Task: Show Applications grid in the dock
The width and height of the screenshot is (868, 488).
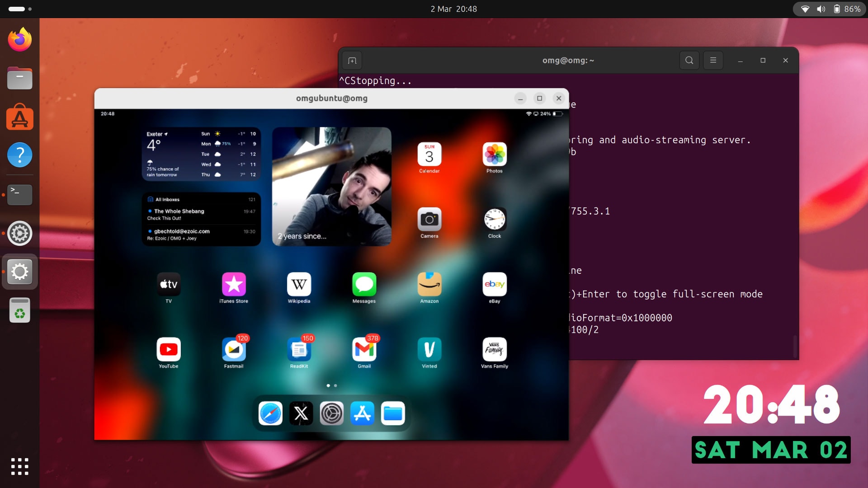Action: (19, 466)
